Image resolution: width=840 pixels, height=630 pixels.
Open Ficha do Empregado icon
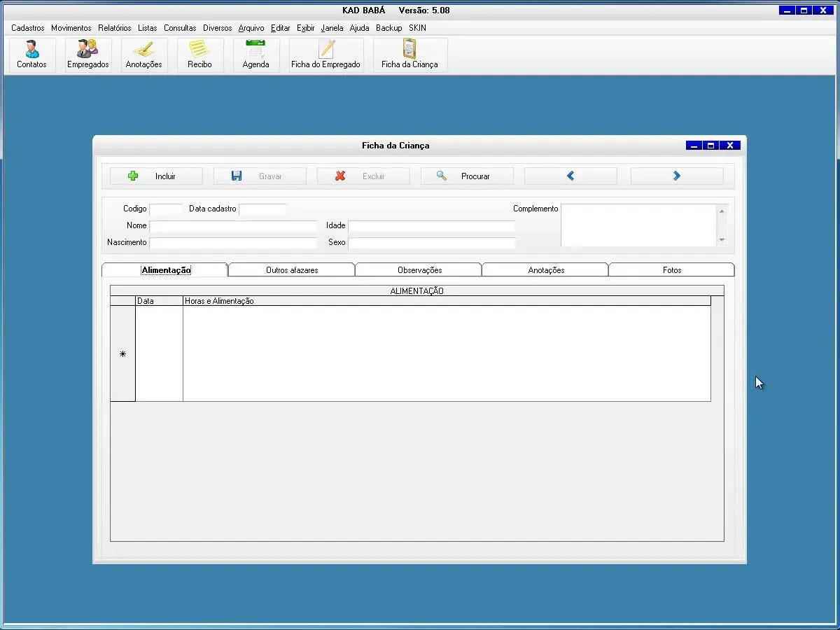[x=325, y=55]
